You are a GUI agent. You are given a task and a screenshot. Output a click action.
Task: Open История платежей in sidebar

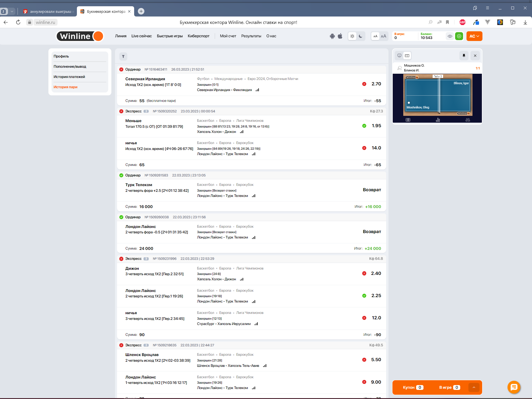point(69,77)
